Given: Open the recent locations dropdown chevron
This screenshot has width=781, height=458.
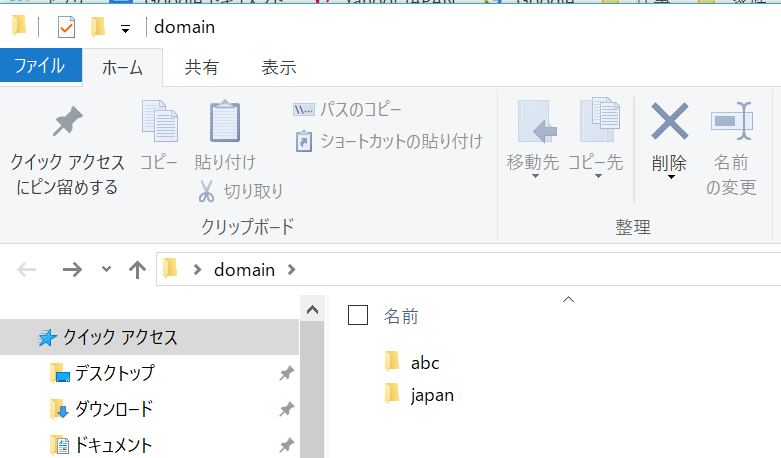Looking at the screenshot, I should pyautogui.click(x=106, y=269).
